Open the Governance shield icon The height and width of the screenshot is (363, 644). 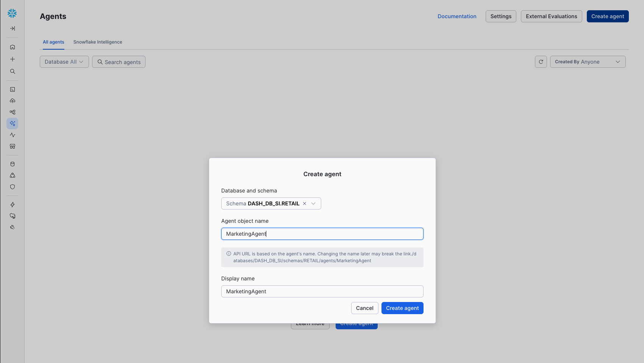pyautogui.click(x=12, y=187)
